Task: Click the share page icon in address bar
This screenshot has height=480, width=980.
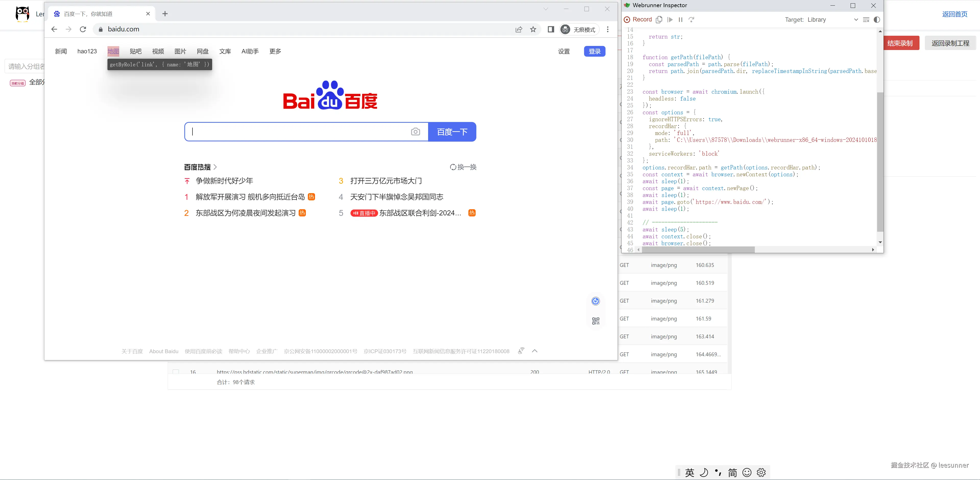Action: point(519,29)
